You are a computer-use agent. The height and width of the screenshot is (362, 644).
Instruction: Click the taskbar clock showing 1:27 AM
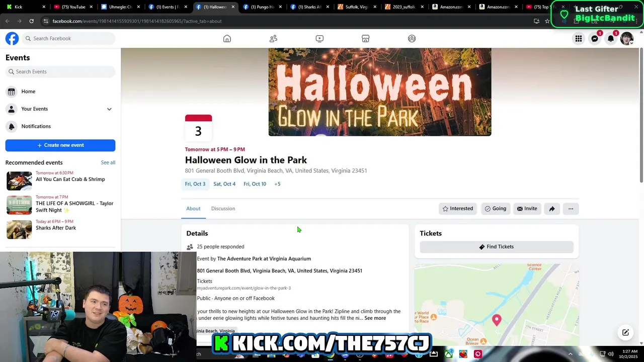tap(629, 354)
